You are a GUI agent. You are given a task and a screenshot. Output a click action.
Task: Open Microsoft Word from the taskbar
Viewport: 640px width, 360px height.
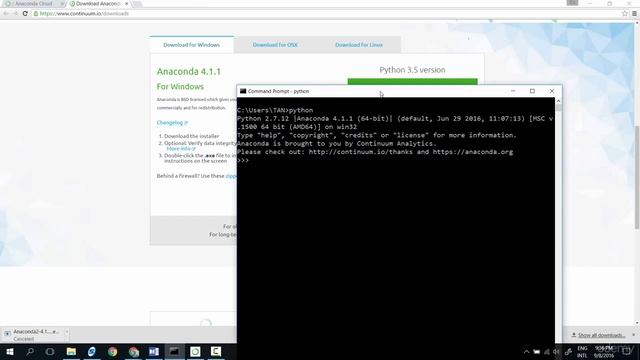point(154,351)
